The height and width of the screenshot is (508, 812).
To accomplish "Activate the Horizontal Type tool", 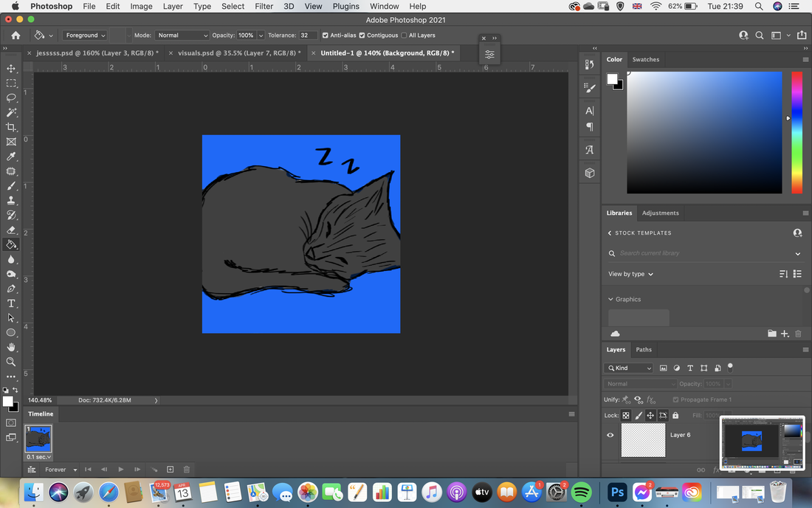I will pyautogui.click(x=11, y=303).
